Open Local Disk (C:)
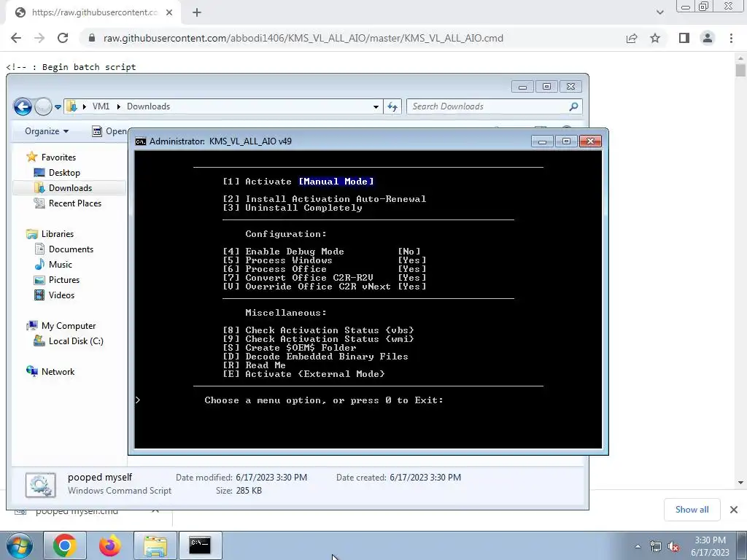The height and width of the screenshot is (560, 747). click(76, 341)
